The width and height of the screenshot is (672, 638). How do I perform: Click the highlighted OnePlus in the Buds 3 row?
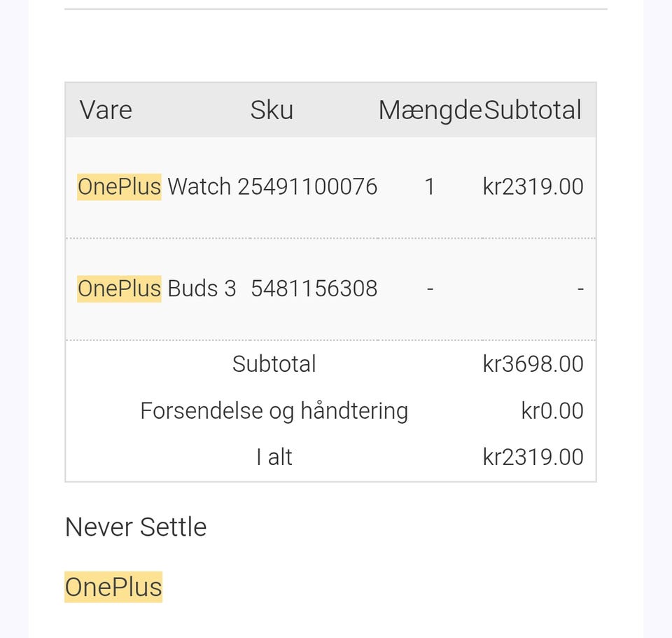(x=119, y=289)
